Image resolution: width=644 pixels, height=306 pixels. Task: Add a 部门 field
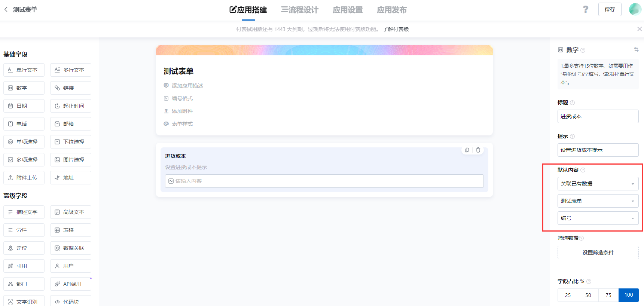[x=24, y=284]
